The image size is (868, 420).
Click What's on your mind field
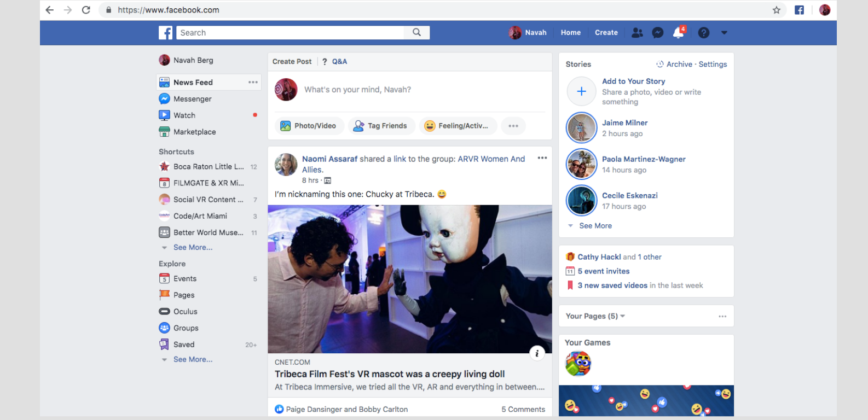pyautogui.click(x=357, y=90)
